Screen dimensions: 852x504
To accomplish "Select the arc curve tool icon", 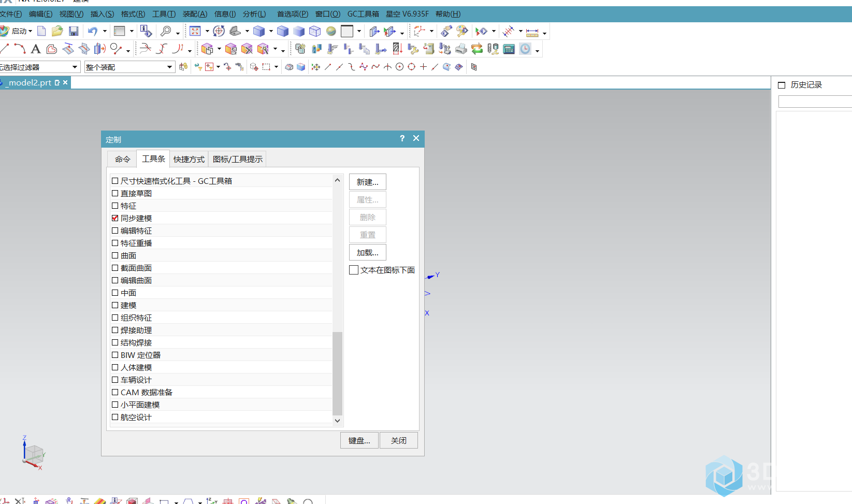I will point(20,49).
